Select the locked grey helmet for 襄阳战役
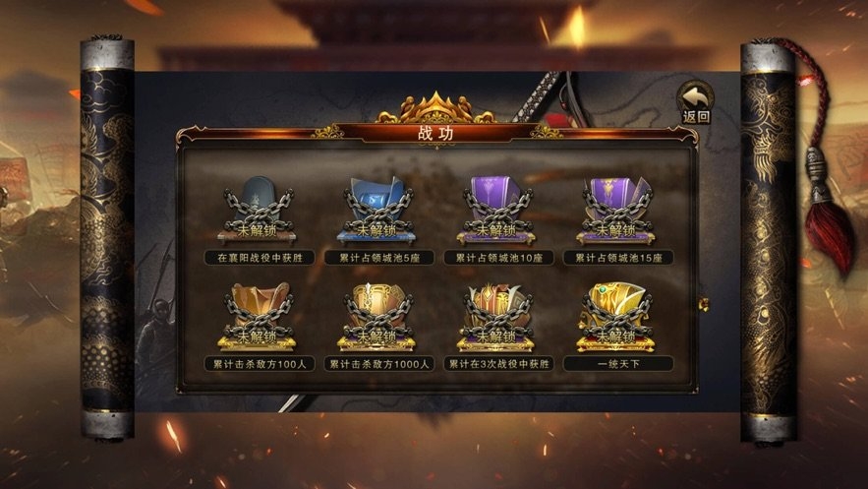 tap(258, 210)
